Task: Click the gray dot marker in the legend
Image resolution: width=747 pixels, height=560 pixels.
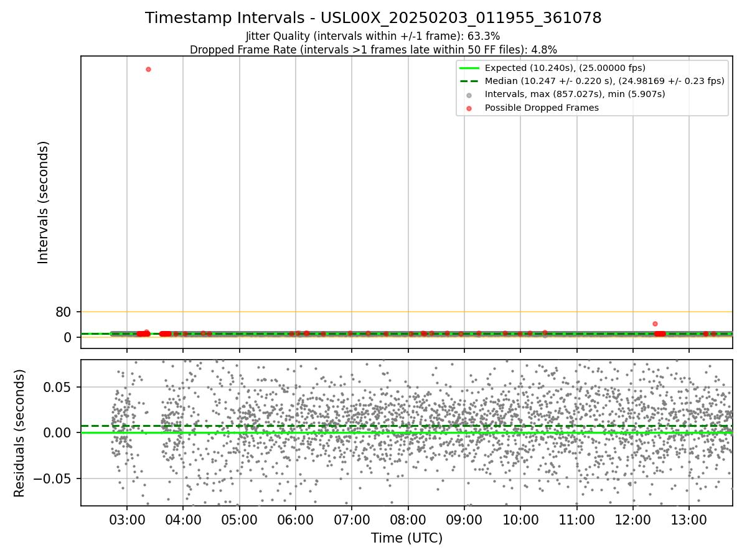Action: point(469,95)
